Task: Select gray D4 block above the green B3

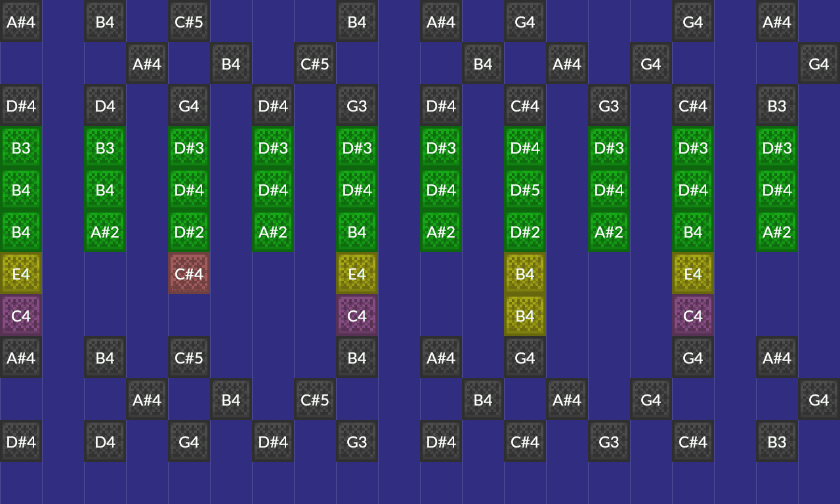Action: point(105,106)
